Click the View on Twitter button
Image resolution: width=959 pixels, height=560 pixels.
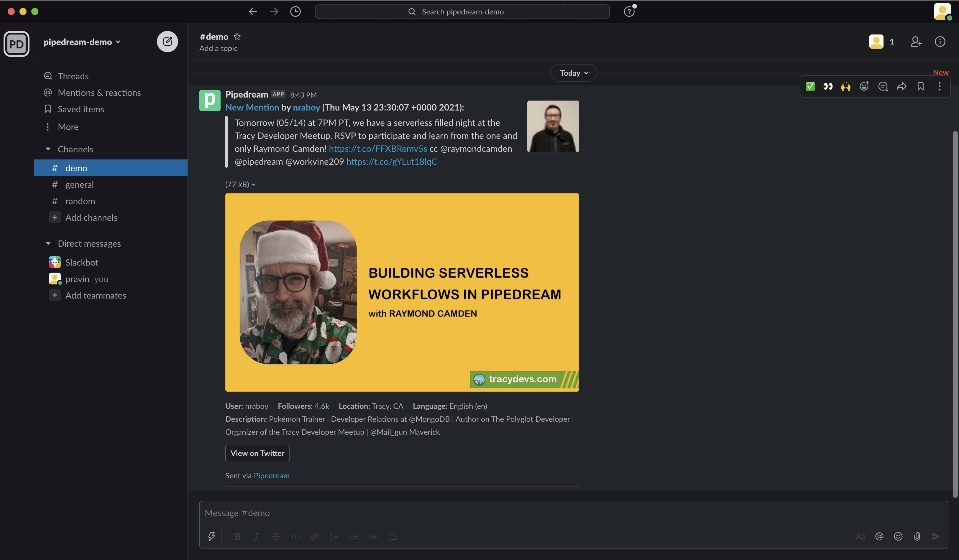pos(257,453)
